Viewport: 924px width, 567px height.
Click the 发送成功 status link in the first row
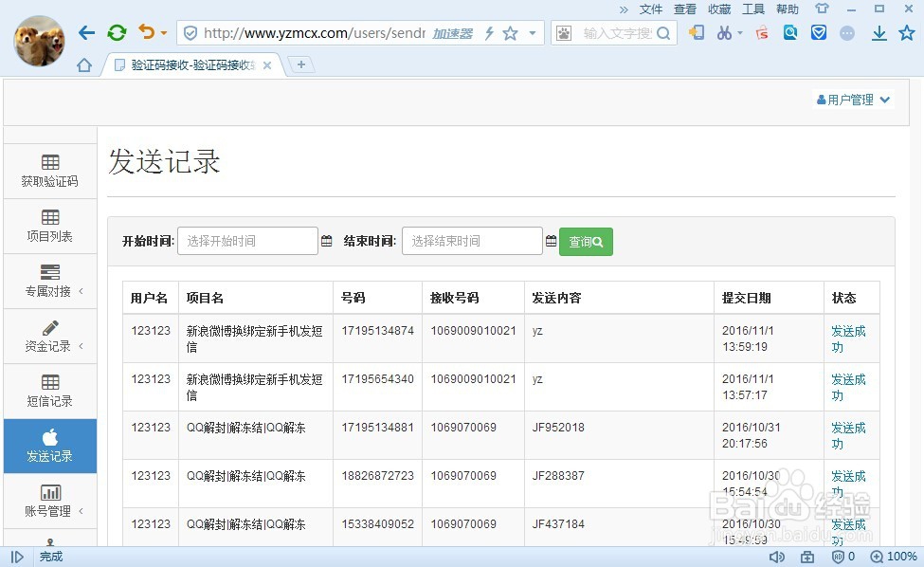pos(850,338)
